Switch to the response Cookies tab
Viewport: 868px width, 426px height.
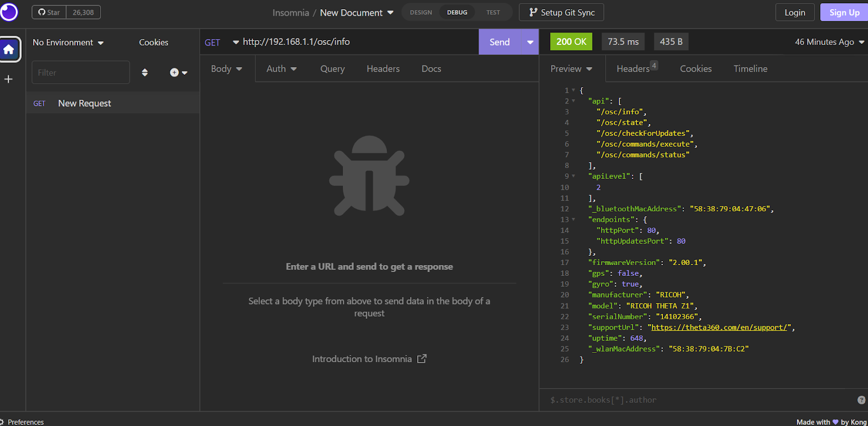(695, 69)
